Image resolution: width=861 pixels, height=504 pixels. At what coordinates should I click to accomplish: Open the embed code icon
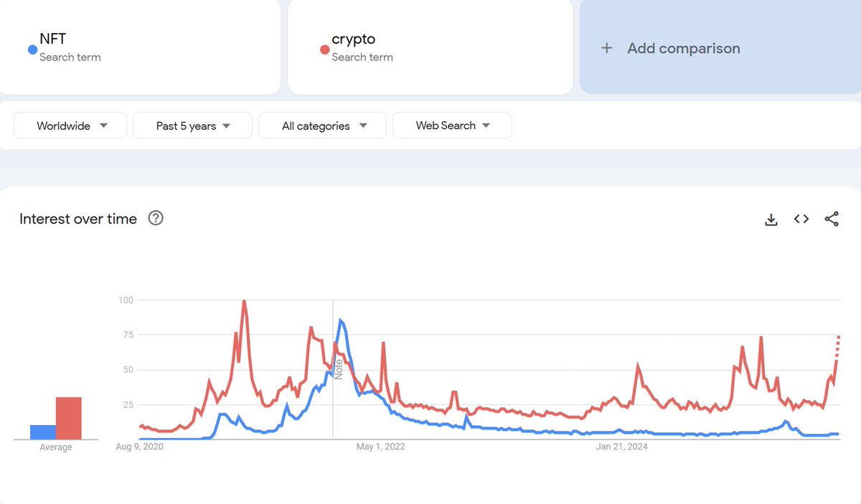[801, 219]
